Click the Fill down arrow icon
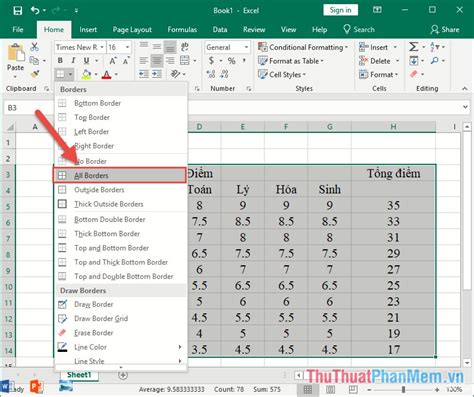Viewport: 474px width, 397px height. click(414, 61)
